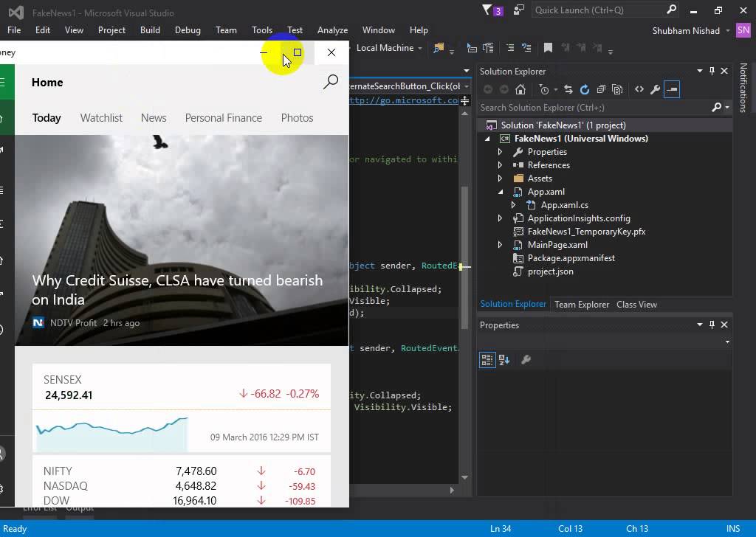Refresh Solution Explorer with the refresh icon
Viewport: 756px width, 537px height.
point(584,89)
